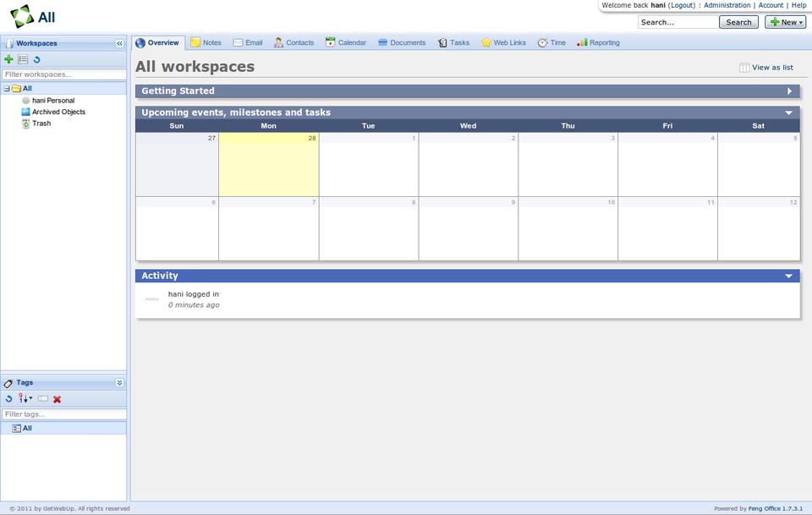The width and height of the screenshot is (812, 515).
Task: Switch to the Email tab
Action: point(248,43)
